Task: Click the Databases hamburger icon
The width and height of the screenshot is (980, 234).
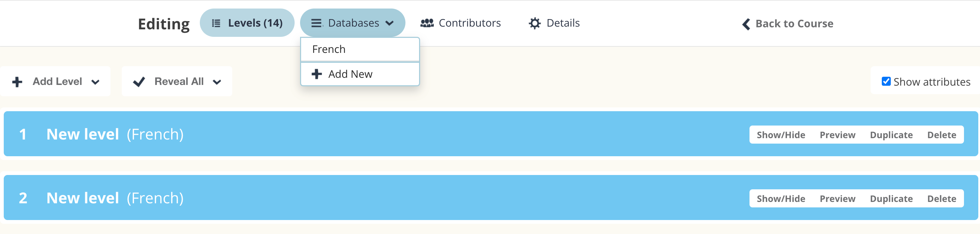Action: (x=316, y=24)
